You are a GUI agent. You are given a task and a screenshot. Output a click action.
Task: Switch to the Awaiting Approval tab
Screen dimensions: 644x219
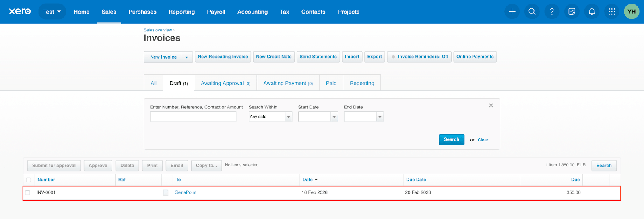click(225, 83)
